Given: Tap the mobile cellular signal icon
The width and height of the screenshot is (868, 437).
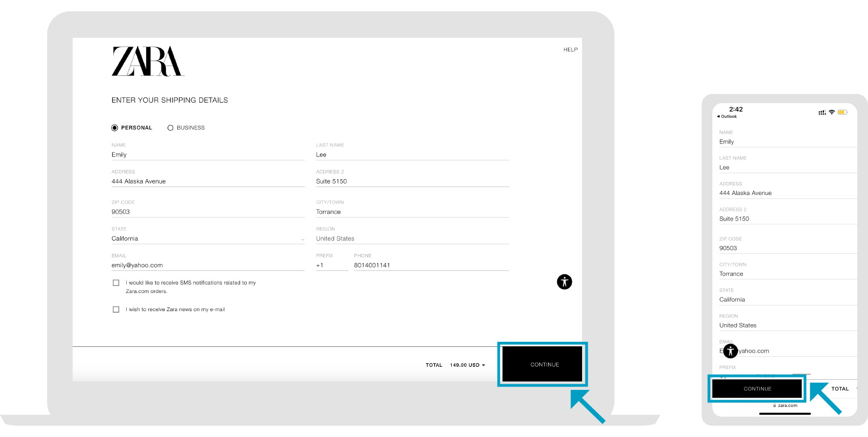Looking at the screenshot, I should [x=822, y=112].
